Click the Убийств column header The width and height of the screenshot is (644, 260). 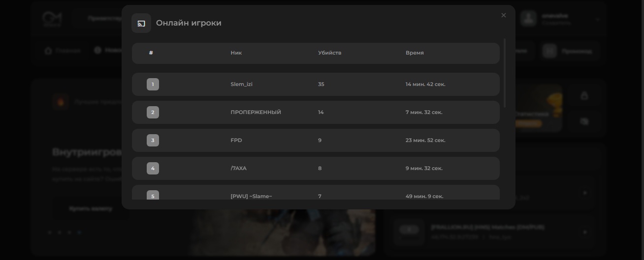329,53
